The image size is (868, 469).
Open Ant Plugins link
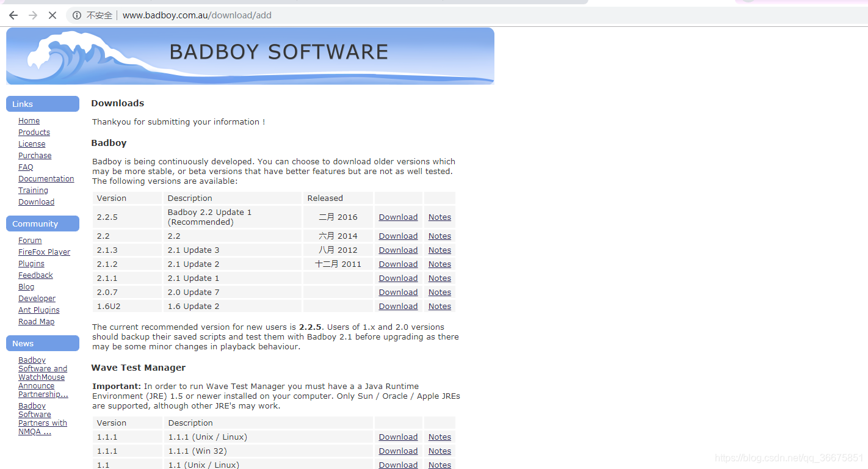39,310
